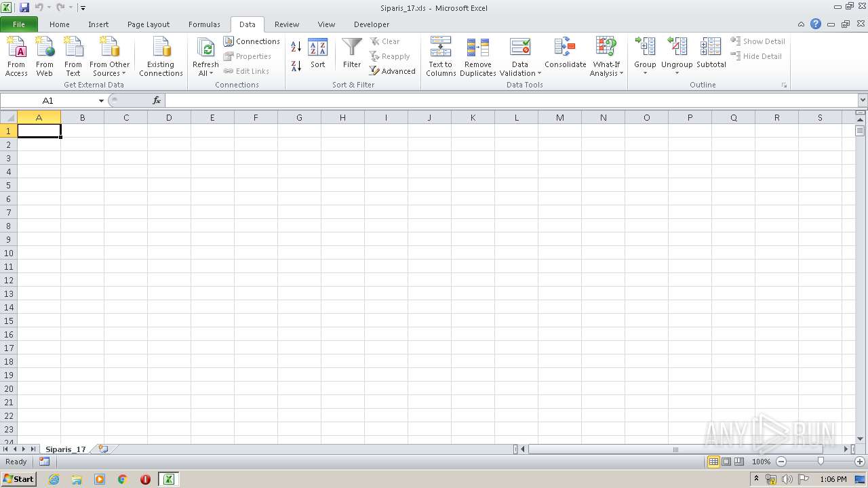Save workbook from Quick Access Toolbar
The width and height of the screenshot is (868, 488).
24,7
